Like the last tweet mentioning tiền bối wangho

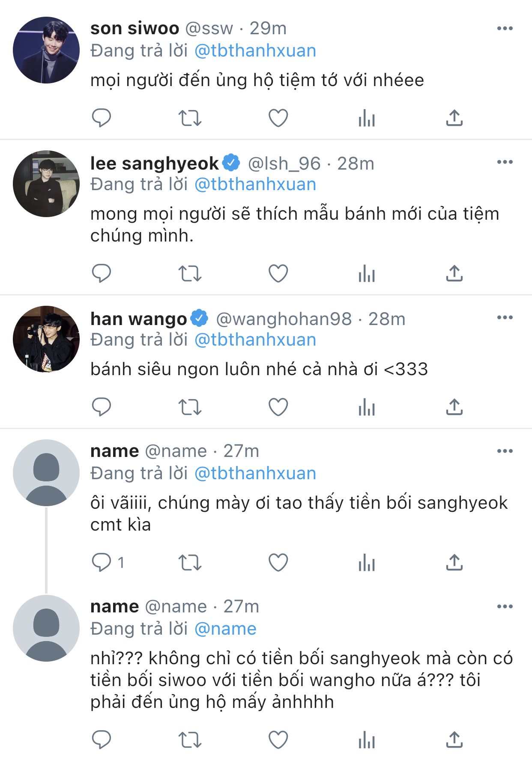(278, 740)
